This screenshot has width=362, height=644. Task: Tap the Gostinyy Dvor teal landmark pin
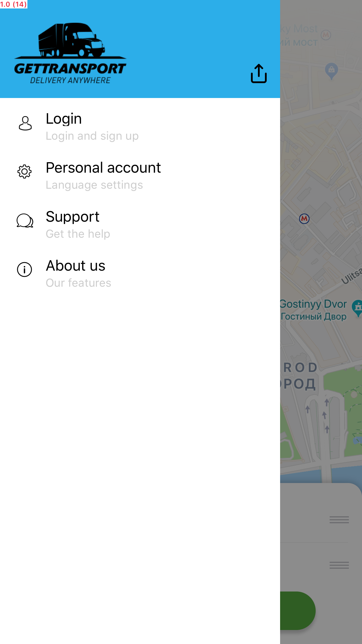[x=357, y=307]
